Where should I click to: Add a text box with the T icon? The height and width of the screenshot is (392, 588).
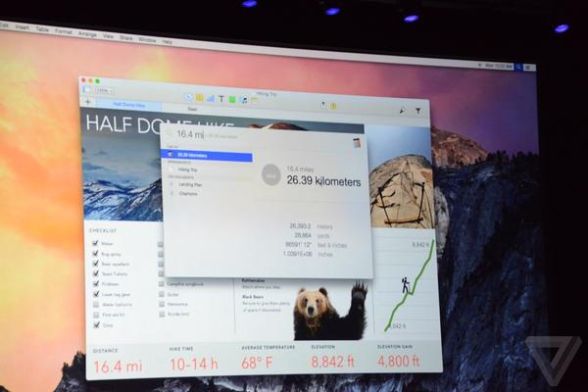coord(221,99)
